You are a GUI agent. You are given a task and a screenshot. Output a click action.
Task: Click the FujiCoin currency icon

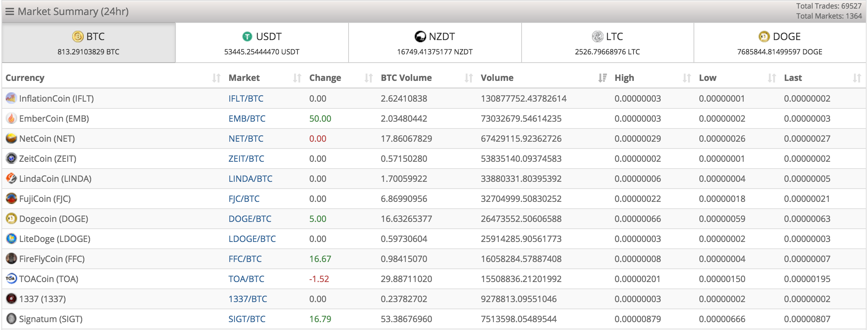[x=11, y=198]
